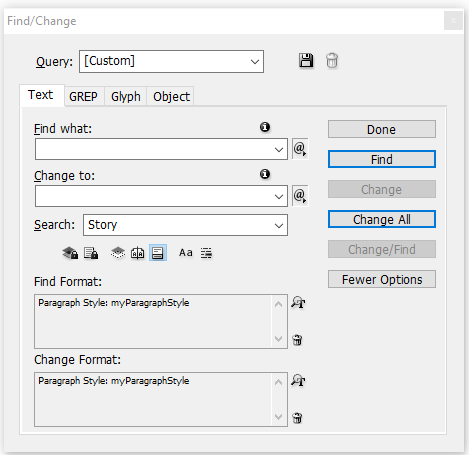Toggle Include Locked Layers search option

pos(70,253)
